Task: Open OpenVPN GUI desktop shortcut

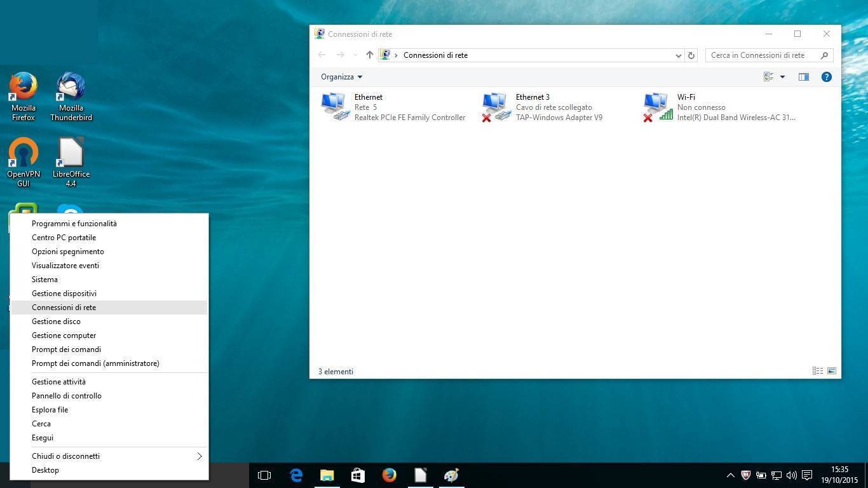Action: 24,162
